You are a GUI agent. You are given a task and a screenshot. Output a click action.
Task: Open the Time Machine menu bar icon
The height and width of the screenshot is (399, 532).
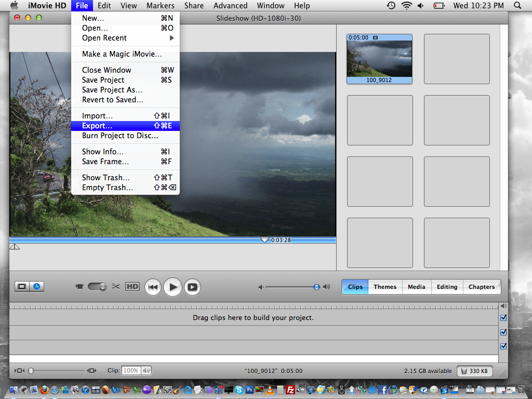391,5
